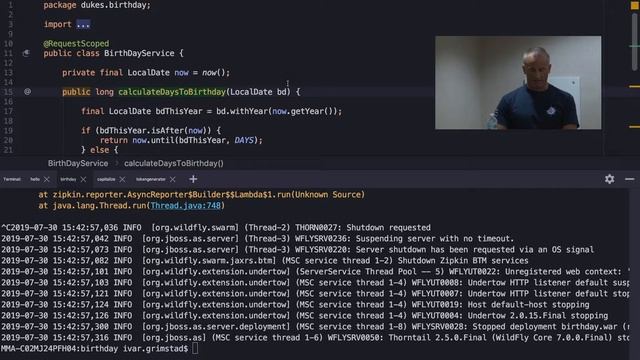Click 'calculateDaysToBirthday' method name in code

[172, 92]
